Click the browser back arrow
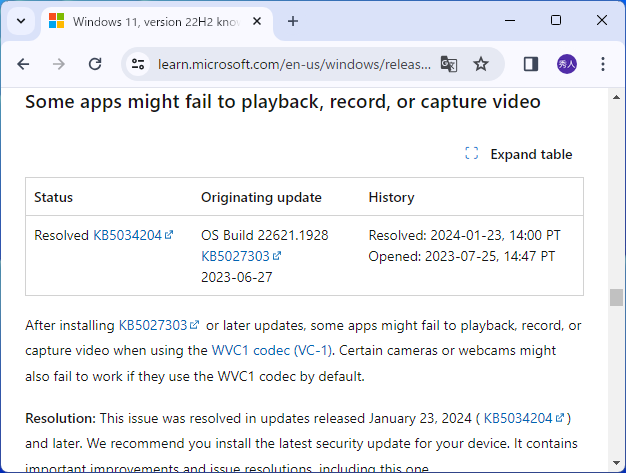This screenshot has width=626, height=473. tap(23, 64)
